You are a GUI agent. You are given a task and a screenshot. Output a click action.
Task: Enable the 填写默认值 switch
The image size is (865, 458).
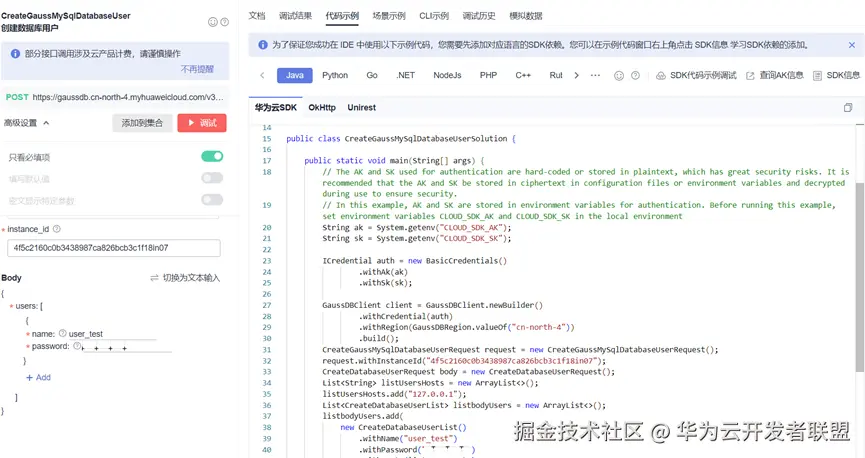click(212, 178)
